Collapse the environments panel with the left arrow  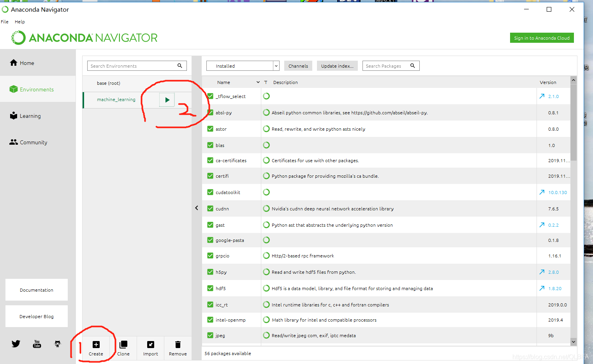pyautogui.click(x=197, y=208)
